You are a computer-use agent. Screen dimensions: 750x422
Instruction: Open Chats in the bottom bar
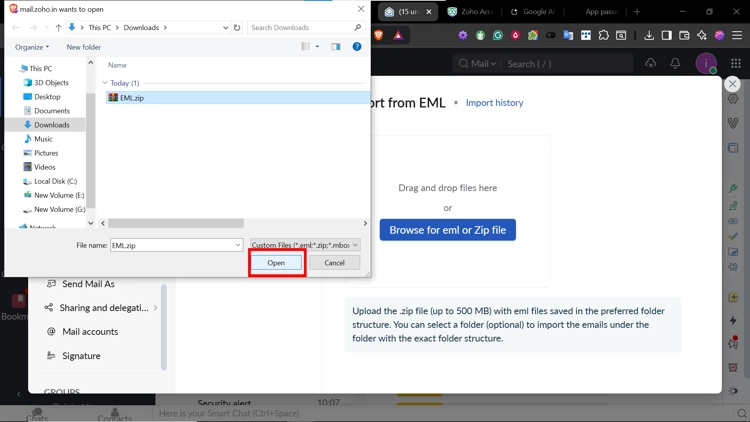(x=37, y=414)
